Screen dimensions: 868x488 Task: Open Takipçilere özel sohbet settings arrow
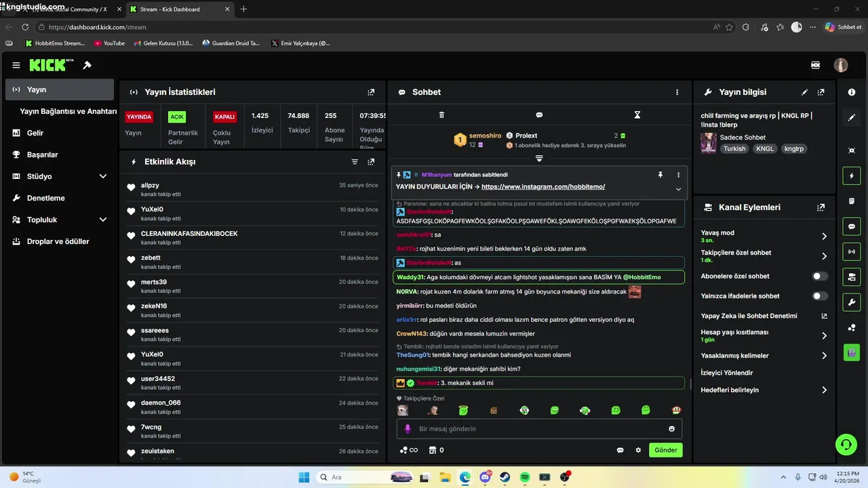(x=825, y=256)
